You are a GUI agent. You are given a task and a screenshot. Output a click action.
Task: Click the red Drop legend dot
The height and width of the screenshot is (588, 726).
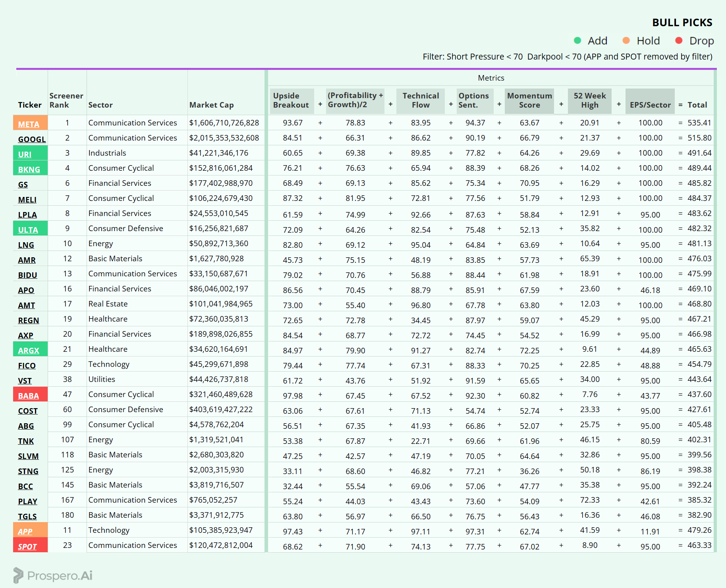679,40
